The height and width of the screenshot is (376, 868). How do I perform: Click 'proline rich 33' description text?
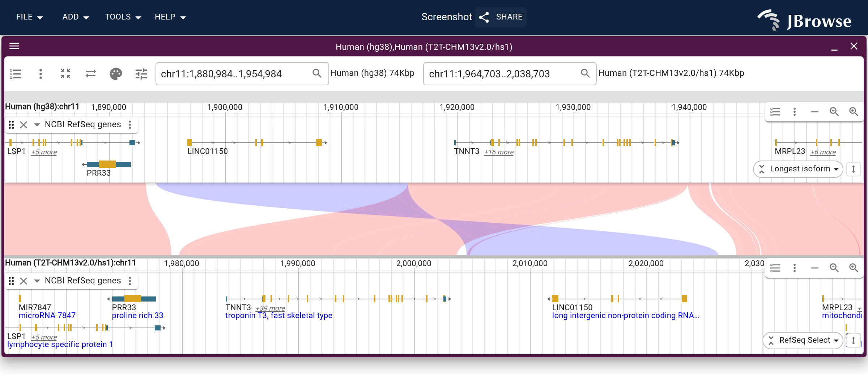pos(137,316)
